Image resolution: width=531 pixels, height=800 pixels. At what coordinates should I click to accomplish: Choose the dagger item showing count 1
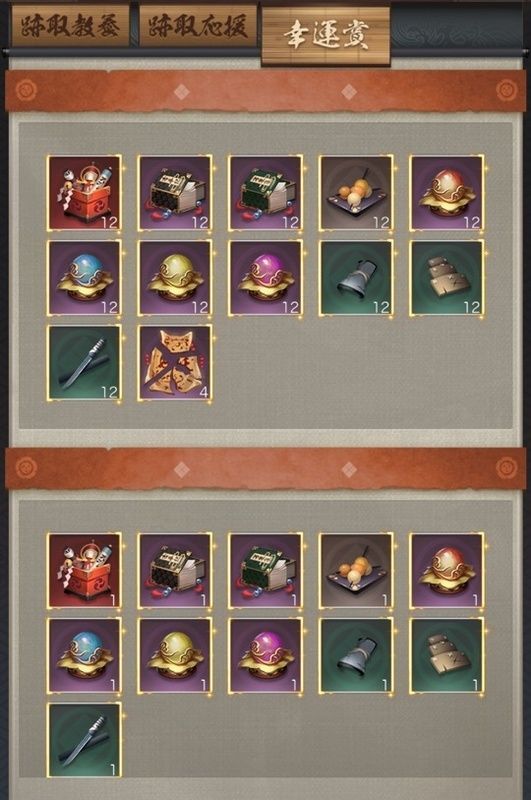pos(84,740)
